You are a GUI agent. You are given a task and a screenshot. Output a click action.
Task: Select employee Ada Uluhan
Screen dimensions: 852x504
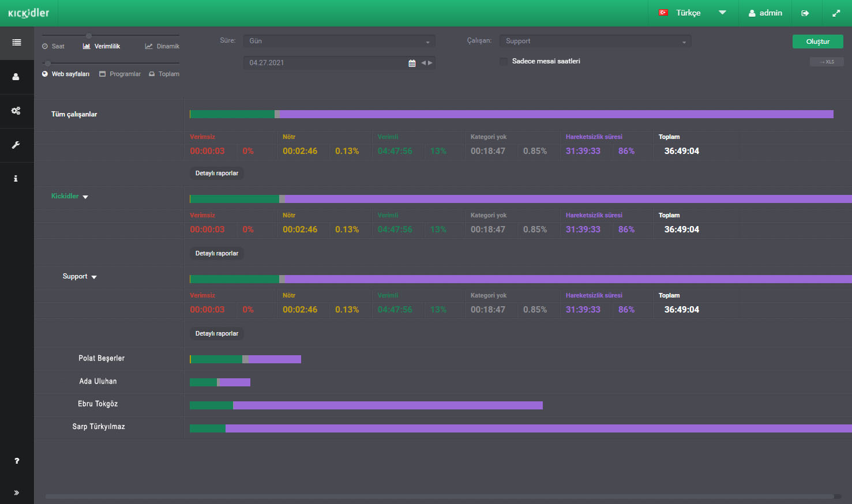click(98, 381)
